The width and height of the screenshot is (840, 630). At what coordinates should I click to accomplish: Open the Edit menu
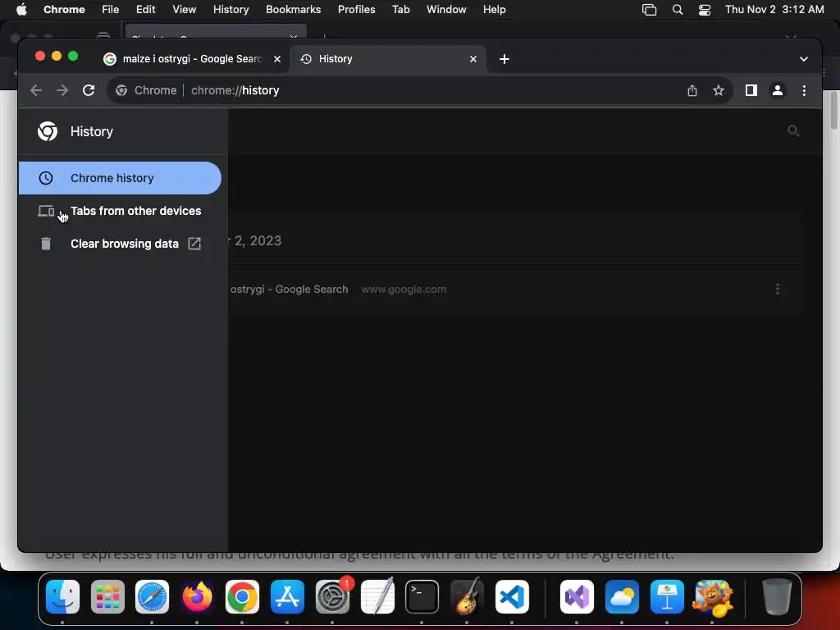(146, 9)
